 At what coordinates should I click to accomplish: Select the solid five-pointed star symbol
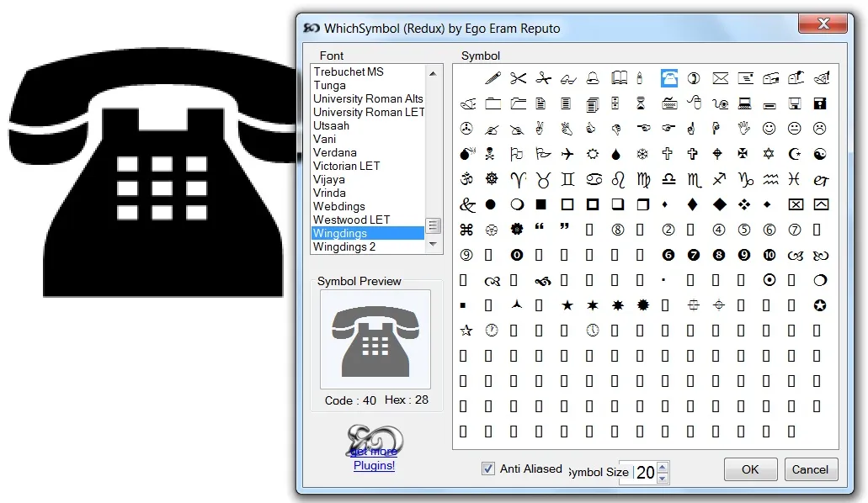[x=567, y=305]
